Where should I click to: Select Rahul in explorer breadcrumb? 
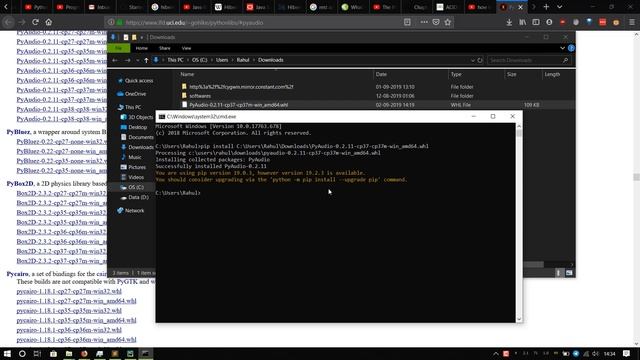pos(243,60)
